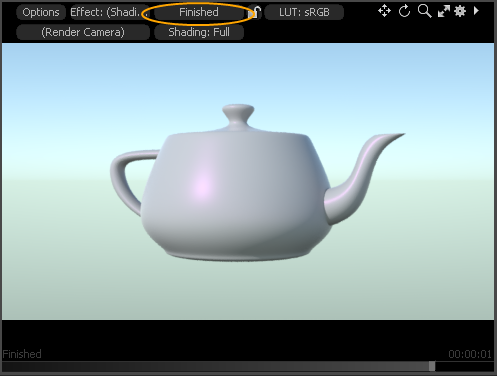The width and height of the screenshot is (497, 376).
Task: Open the (Render Camera) selector
Action: (83, 32)
